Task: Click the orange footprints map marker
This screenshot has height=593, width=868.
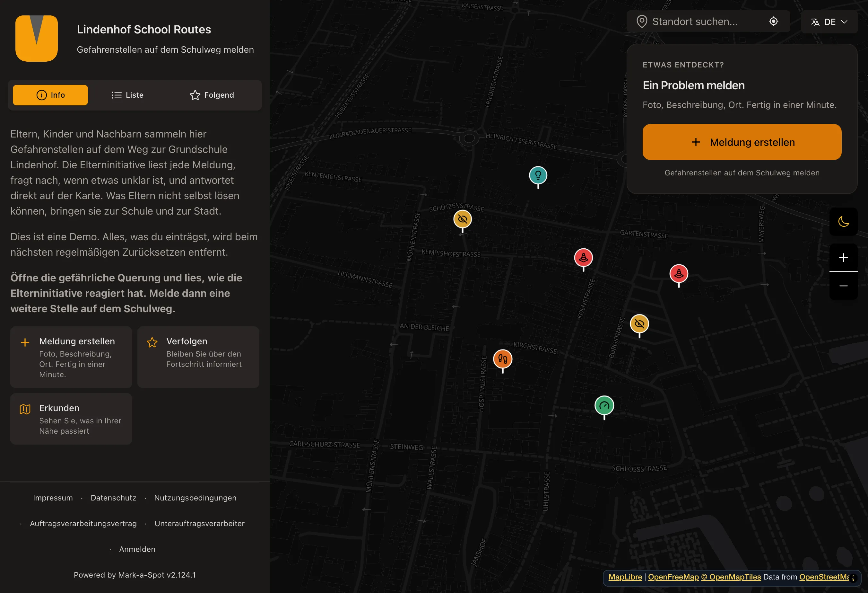Action: [502, 359]
